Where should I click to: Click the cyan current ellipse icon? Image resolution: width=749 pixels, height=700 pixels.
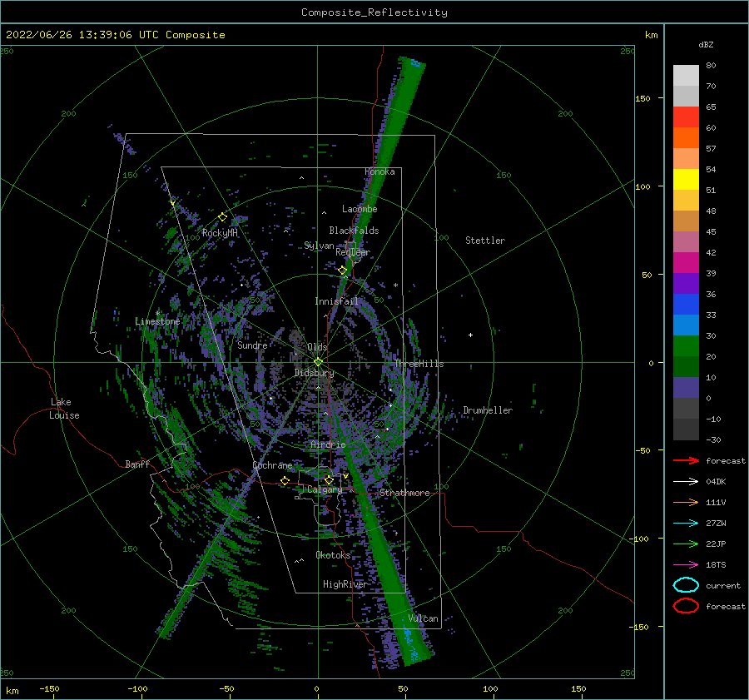[686, 585]
